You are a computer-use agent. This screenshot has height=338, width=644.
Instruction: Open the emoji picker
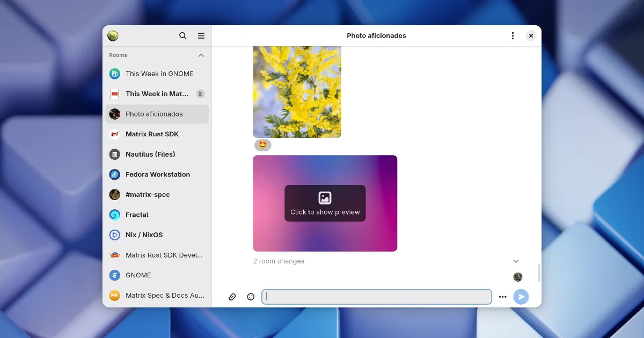click(x=251, y=297)
